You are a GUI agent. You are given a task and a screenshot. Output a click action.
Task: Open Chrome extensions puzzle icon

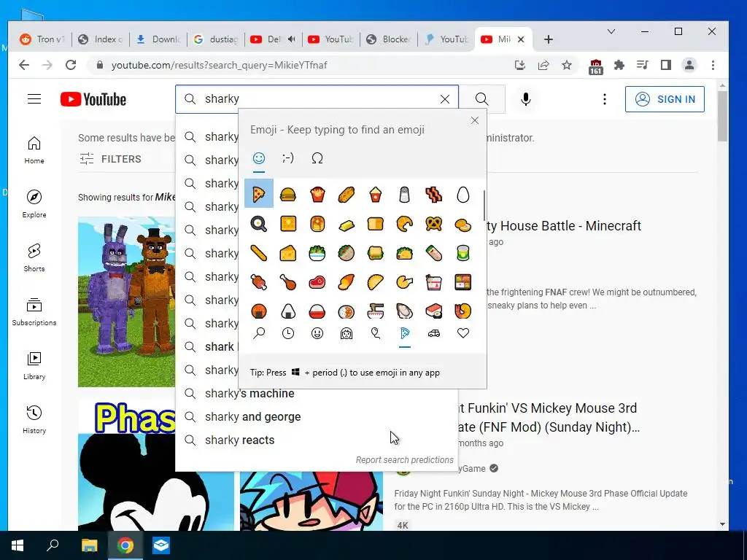[x=619, y=65]
